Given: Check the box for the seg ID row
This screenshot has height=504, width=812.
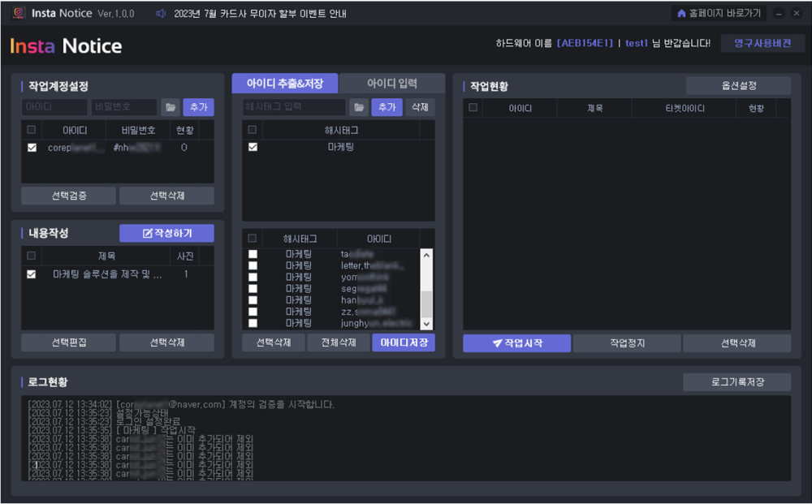Looking at the screenshot, I should 253,288.
